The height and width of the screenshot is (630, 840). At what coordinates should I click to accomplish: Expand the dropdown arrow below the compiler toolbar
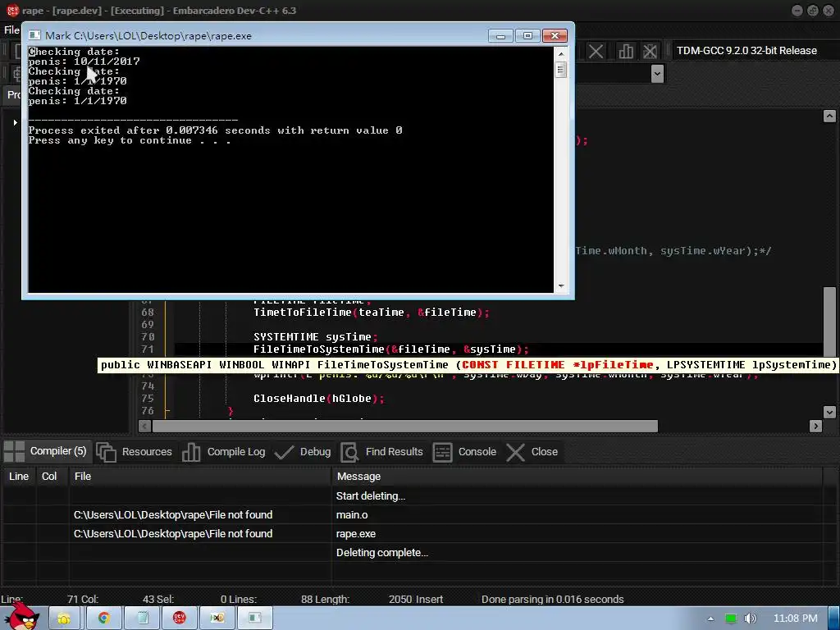[657, 73]
